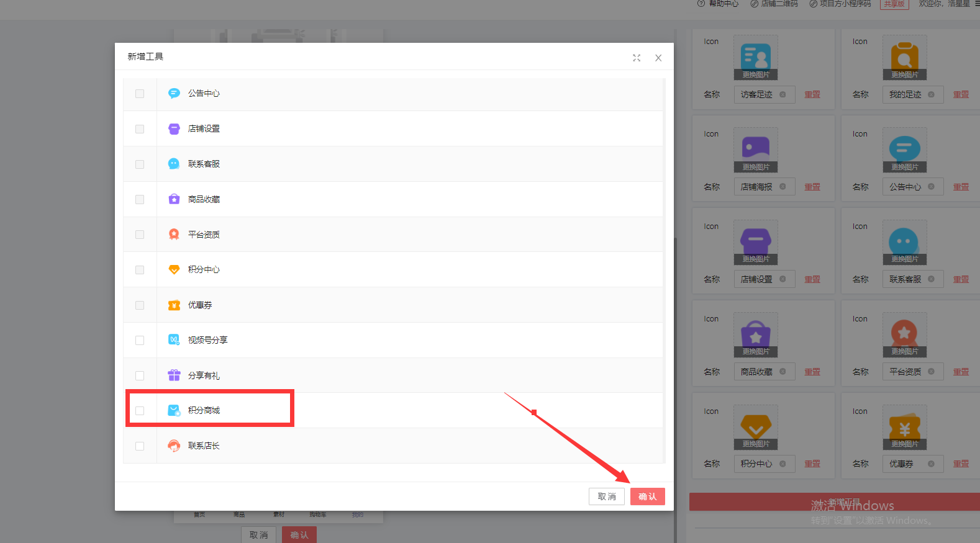Click the 积分中心 orange diamond icon
Image resolution: width=980 pixels, height=543 pixels.
click(174, 270)
